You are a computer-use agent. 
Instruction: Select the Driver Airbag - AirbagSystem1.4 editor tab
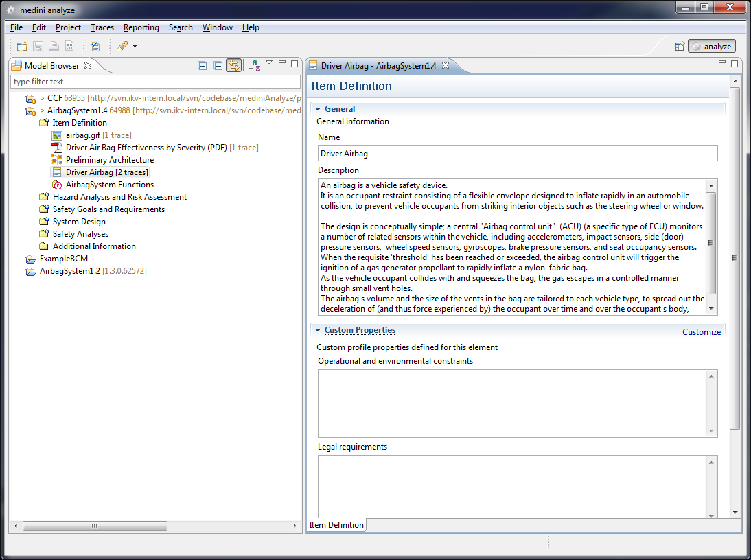[x=378, y=66]
